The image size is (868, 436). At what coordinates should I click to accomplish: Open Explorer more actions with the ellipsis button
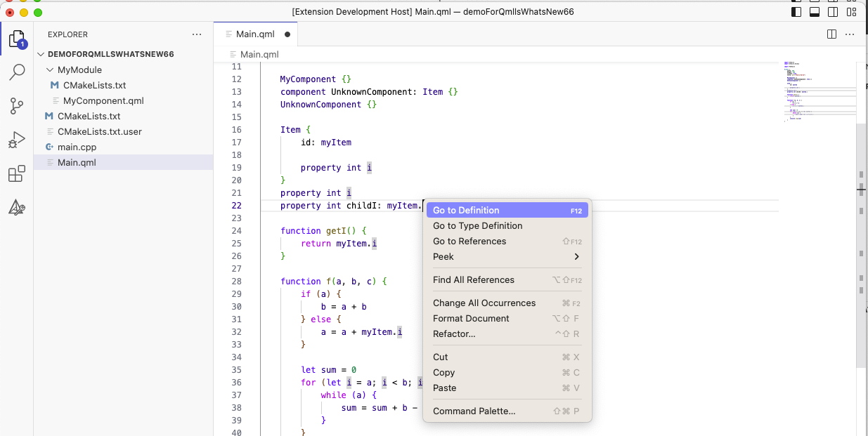[x=196, y=34]
